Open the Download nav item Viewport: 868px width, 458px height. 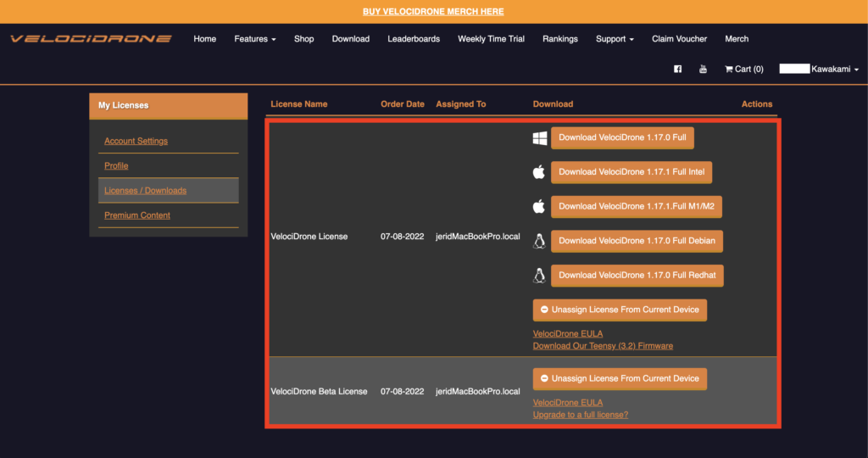pos(350,39)
